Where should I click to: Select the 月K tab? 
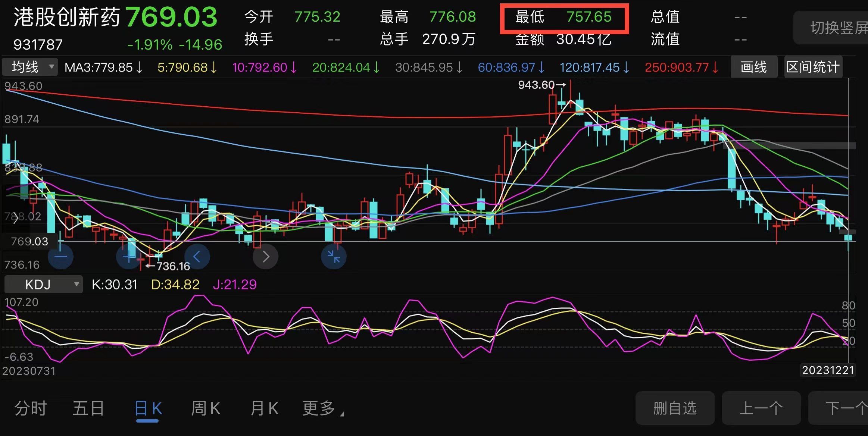tap(264, 408)
